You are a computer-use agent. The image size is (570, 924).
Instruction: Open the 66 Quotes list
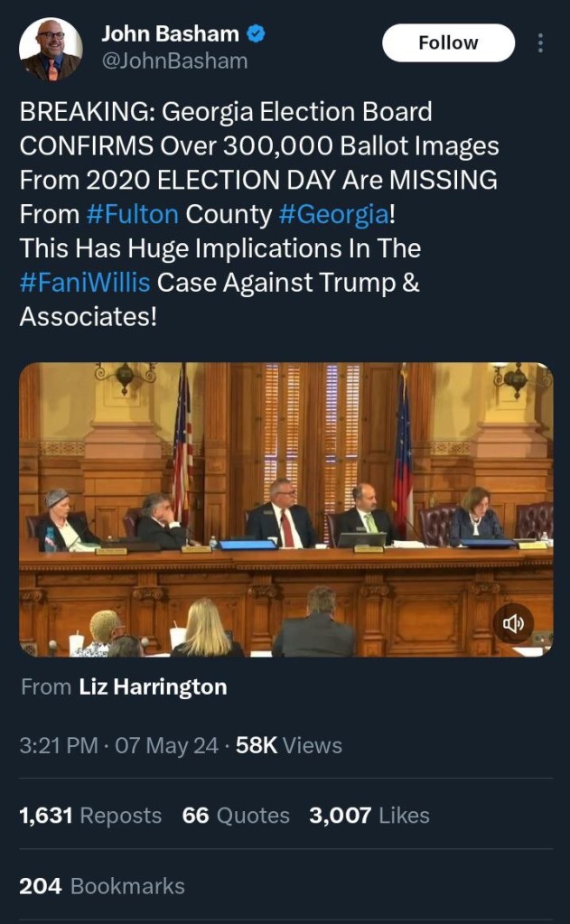236,816
